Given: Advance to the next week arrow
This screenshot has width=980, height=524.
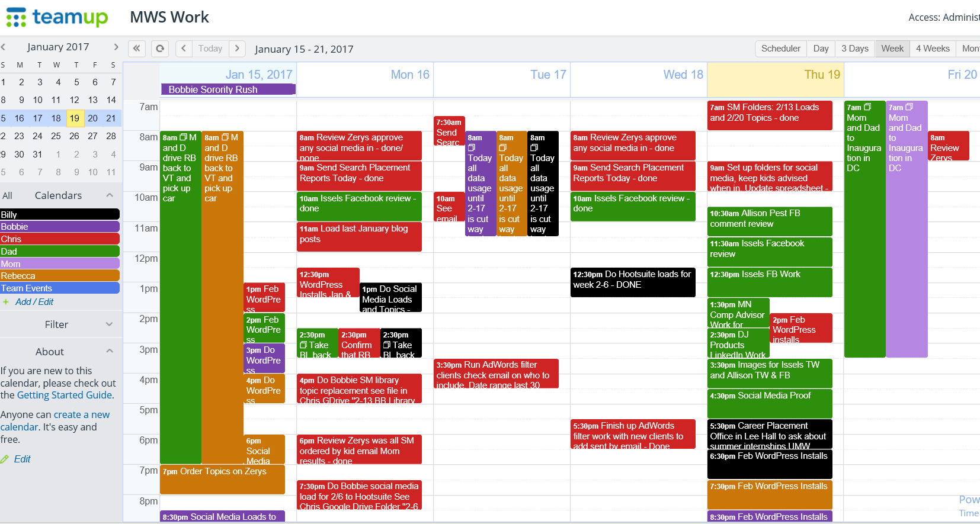Looking at the screenshot, I should [237, 49].
